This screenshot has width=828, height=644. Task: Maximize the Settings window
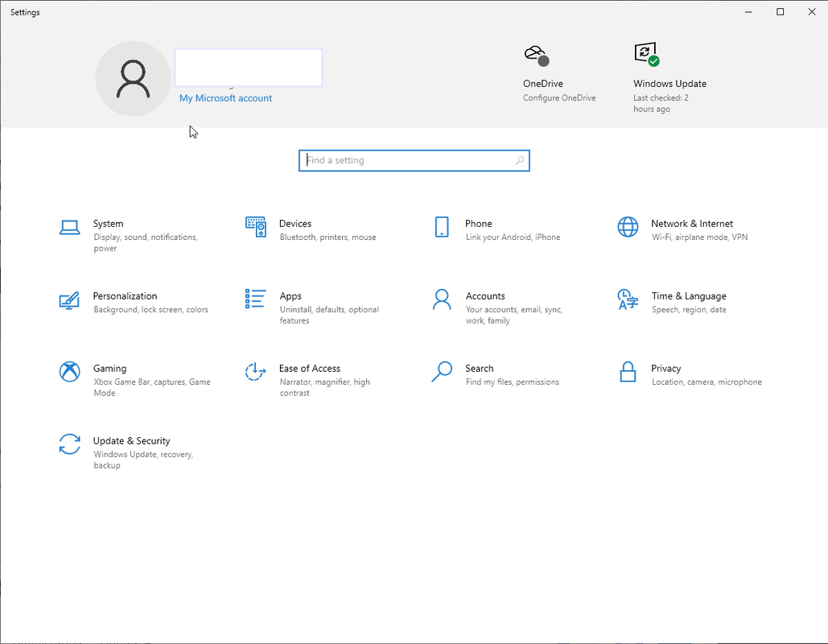pyautogui.click(x=780, y=11)
